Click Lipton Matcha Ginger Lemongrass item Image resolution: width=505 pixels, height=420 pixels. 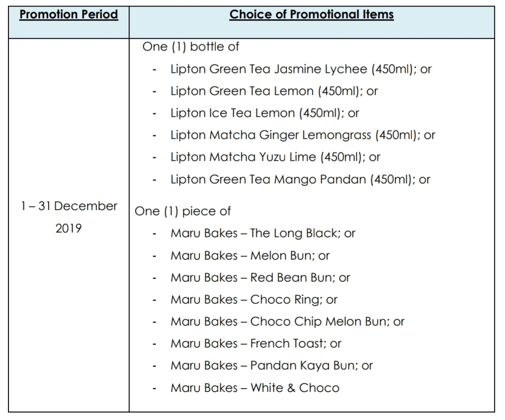click(302, 135)
